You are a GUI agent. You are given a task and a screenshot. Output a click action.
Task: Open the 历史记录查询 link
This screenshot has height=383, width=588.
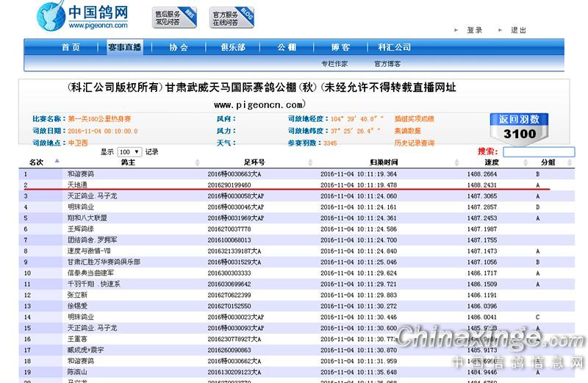pyautogui.click(x=414, y=143)
